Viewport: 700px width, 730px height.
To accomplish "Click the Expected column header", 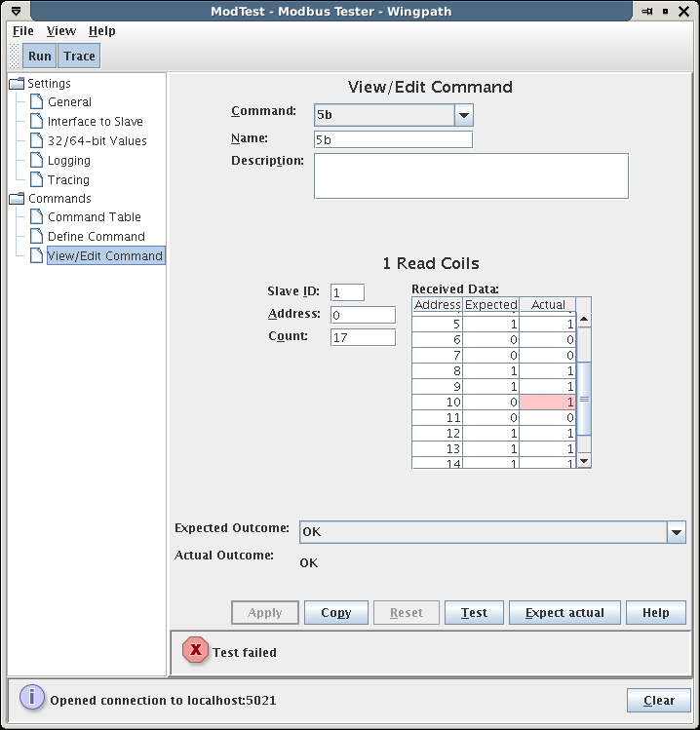I will click(x=491, y=304).
